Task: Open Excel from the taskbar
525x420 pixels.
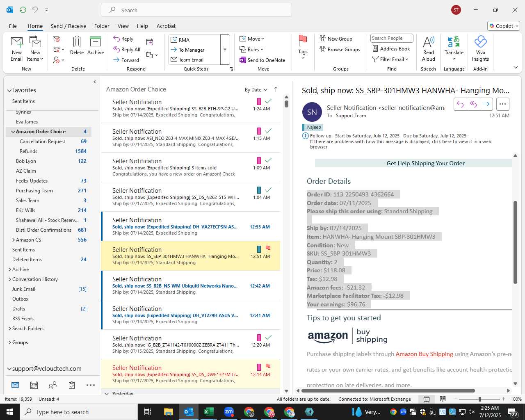Action: [208, 412]
